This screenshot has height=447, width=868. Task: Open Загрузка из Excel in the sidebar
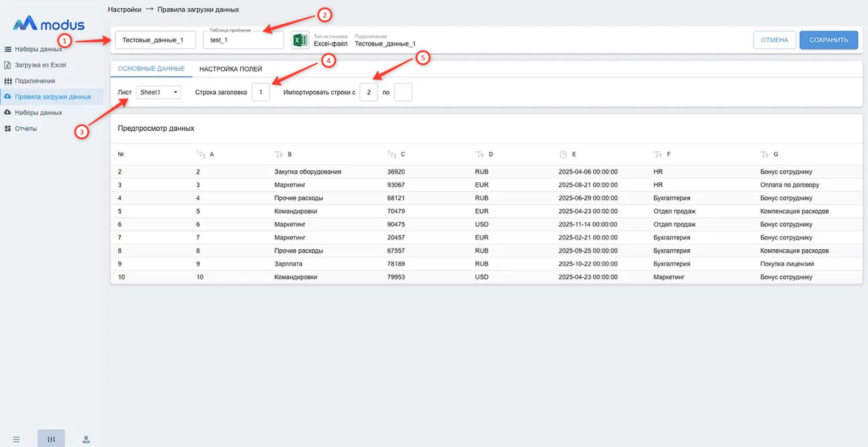coord(41,65)
